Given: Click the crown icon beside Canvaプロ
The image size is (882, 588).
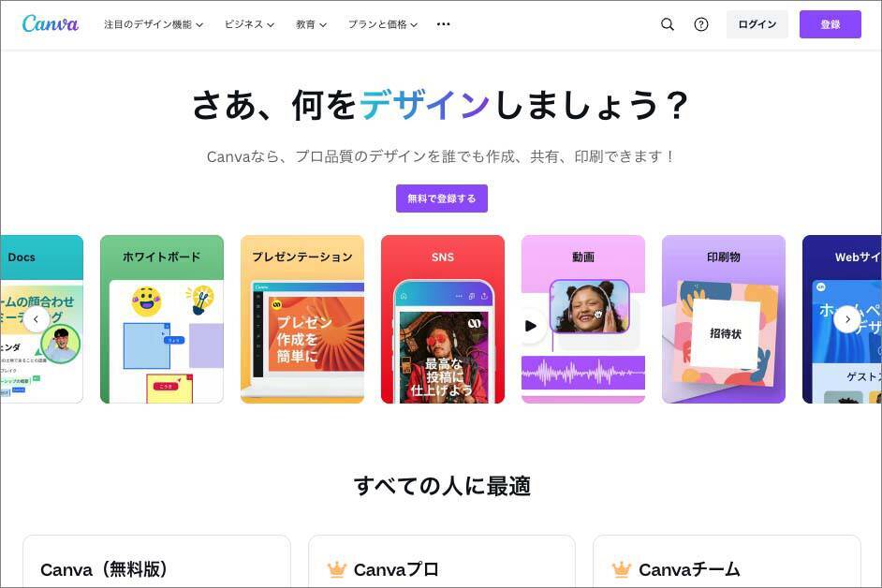Looking at the screenshot, I should (336, 569).
